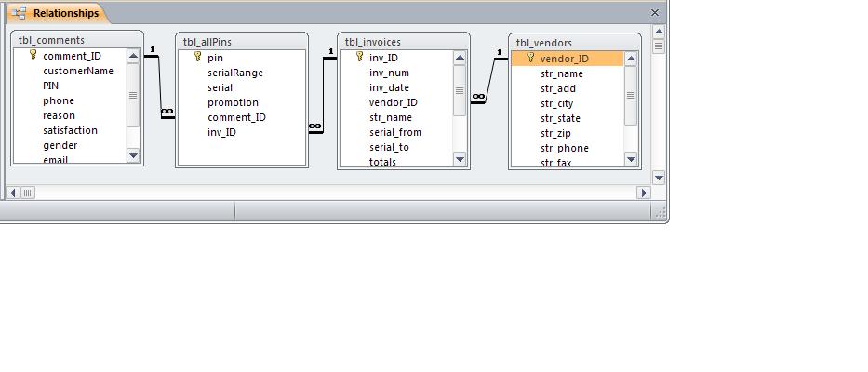Select the inv_ID field in tbl_allPins

[x=222, y=132]
